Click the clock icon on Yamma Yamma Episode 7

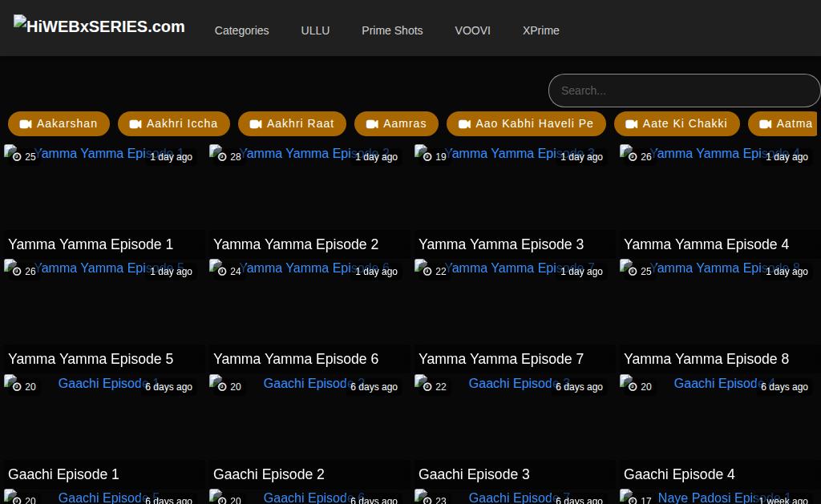tap(427, 272)
